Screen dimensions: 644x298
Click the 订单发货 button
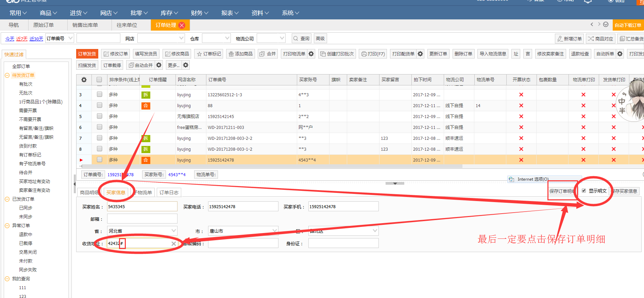tap(87, 54)
